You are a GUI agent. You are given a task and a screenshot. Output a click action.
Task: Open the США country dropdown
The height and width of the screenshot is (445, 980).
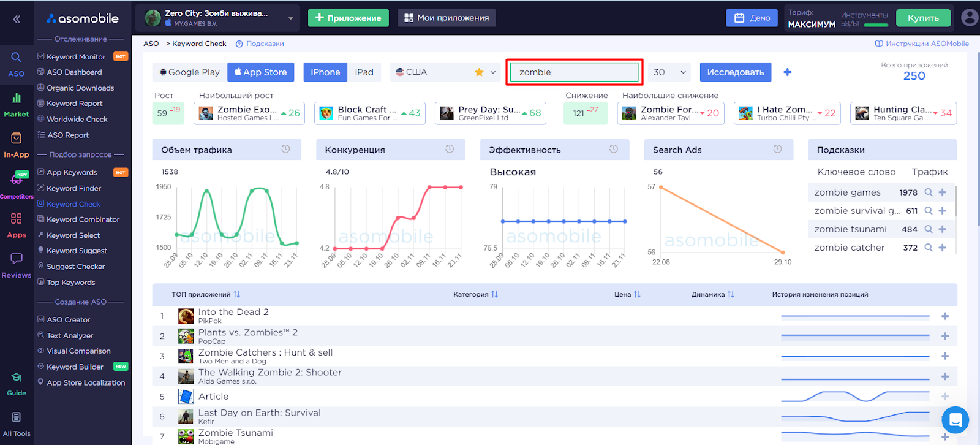click(x=446, y=72)
